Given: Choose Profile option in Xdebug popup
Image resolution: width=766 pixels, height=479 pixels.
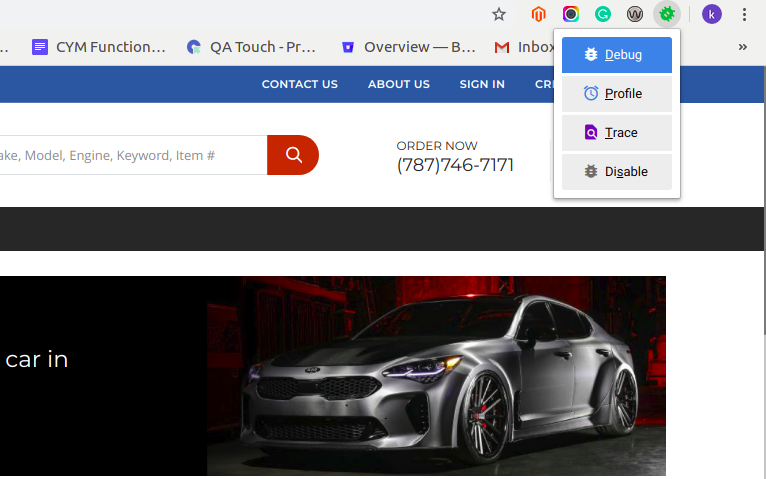Looking at the screenshot, I should coord(616,94).
